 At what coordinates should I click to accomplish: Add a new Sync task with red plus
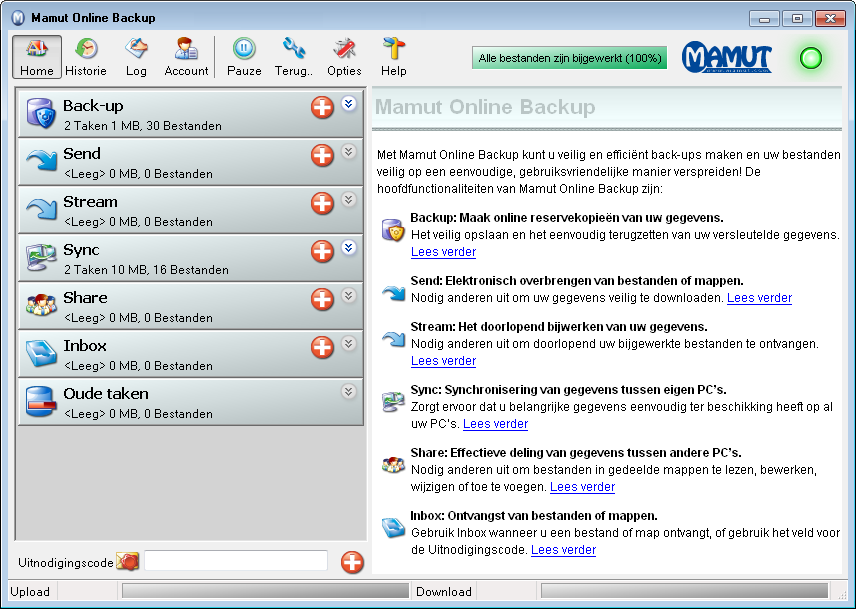tap(322, 251)
